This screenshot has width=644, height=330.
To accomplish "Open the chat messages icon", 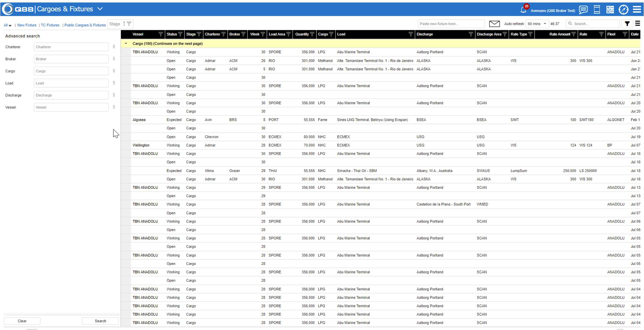I will point(583,10).
